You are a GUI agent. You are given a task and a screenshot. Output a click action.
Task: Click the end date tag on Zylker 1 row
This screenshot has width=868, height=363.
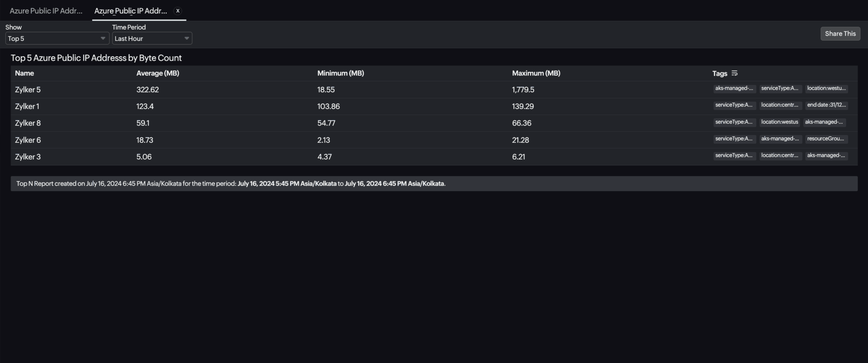tap(826, 105)
